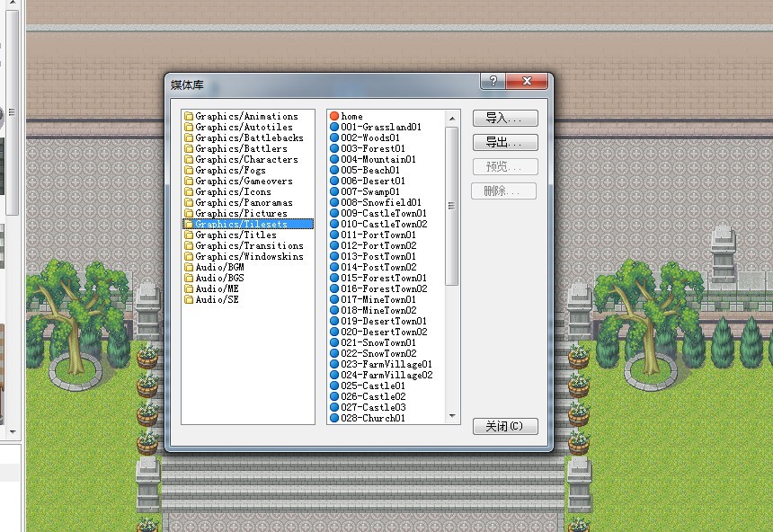Select Graphics/Panoramas folder
Viewport: 773px width, 532px height.
click(x=244, y=202)
